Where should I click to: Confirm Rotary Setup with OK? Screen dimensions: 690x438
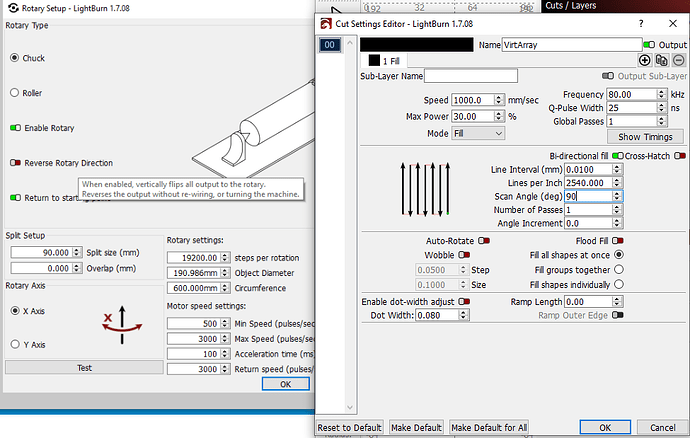(x=286, y=384)
